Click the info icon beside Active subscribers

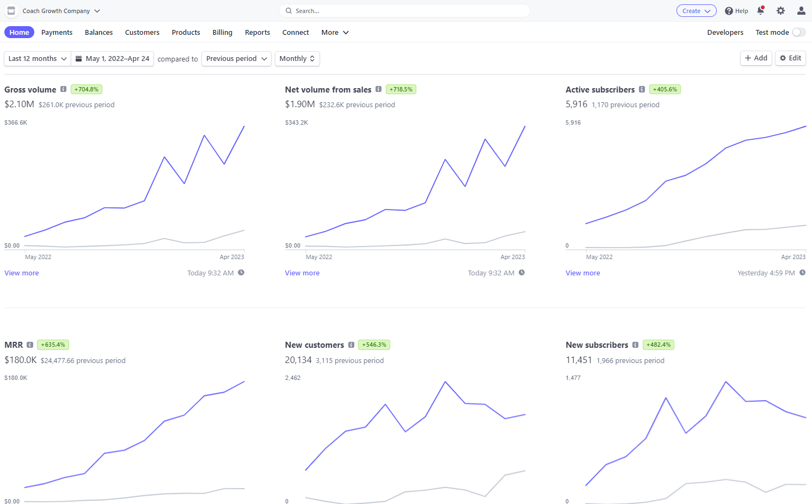[642, 89]
